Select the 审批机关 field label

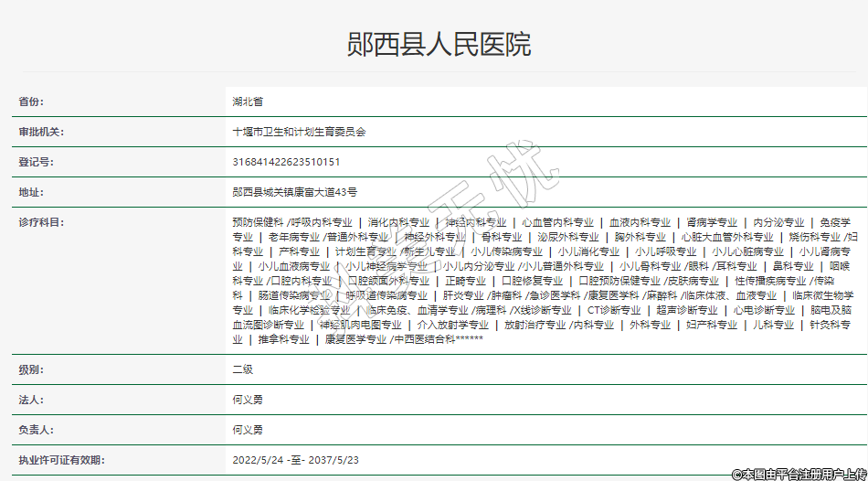point(41,132)
